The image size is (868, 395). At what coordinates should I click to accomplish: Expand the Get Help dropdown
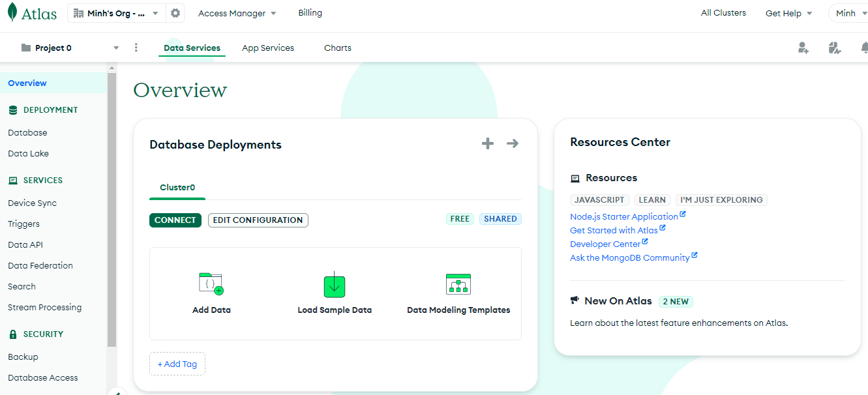tap(789, 13)
